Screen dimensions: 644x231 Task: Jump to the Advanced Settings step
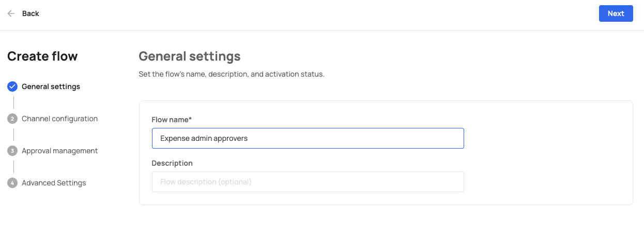[x=54, y=183]
